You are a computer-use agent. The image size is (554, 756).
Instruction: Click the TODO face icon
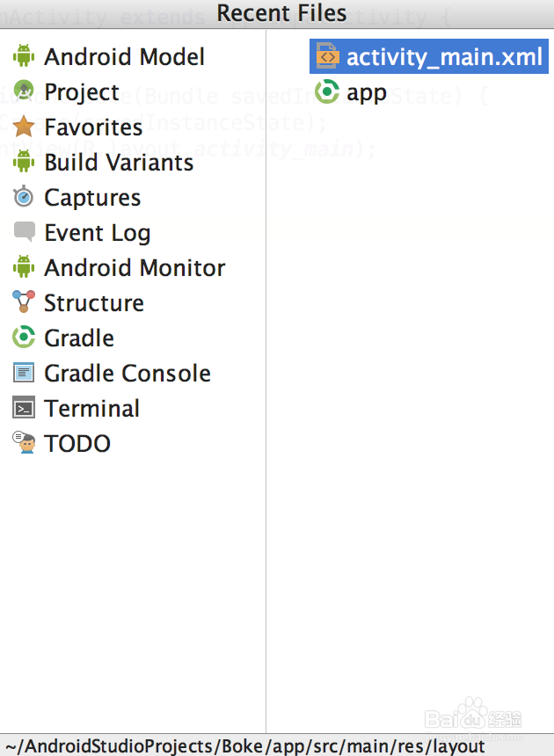click(x=23, y=443)
